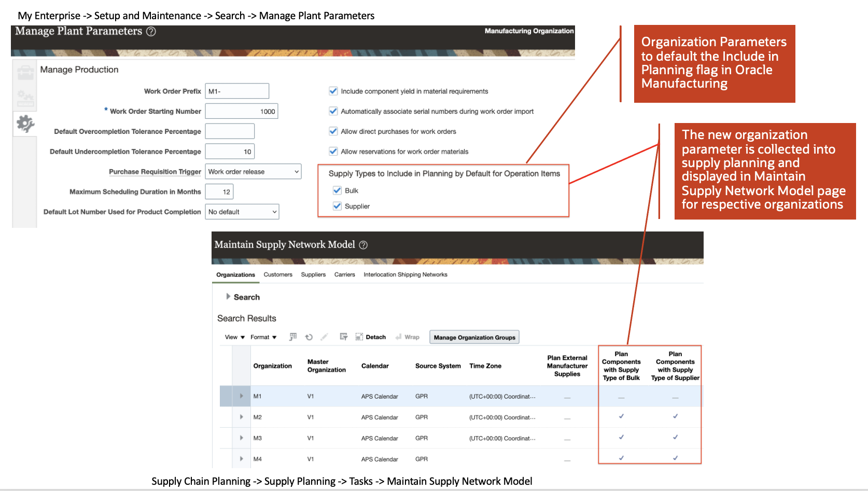Click Default Undercompletion Tolerance Percentage field

point(230,152)
